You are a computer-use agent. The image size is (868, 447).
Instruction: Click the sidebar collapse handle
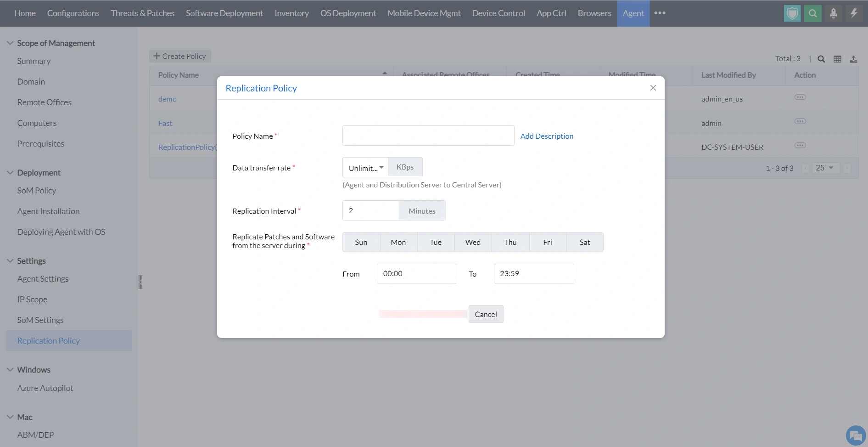(x=140, y=282)
